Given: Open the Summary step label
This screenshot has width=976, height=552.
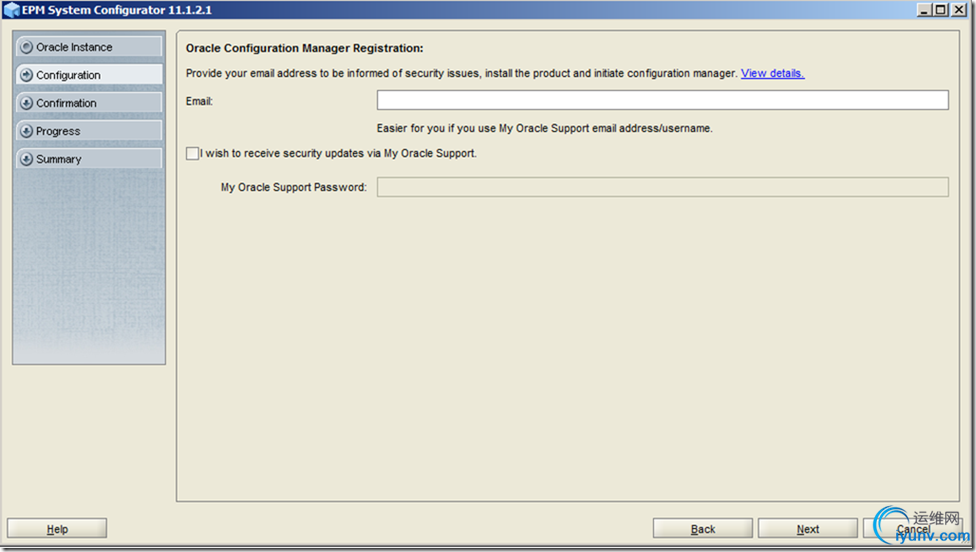Looking at the screenshot, I should (x=59, y=159).
